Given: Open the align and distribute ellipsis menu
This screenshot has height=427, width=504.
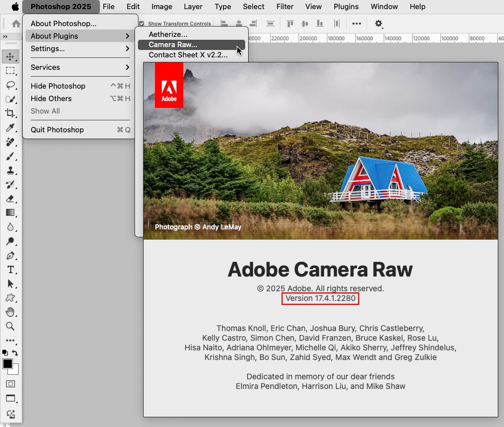Looking at the screenshot, I should [x=356, y=23].
